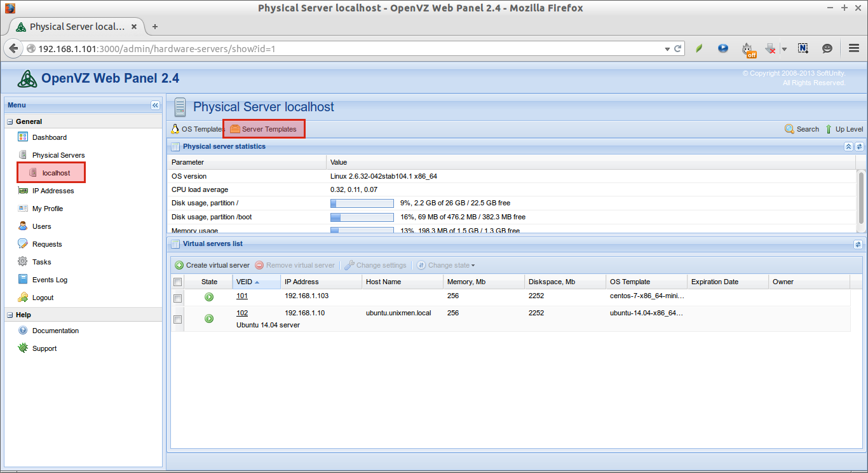
Task: Collapse the Help menu group
Action: (10, 315)
